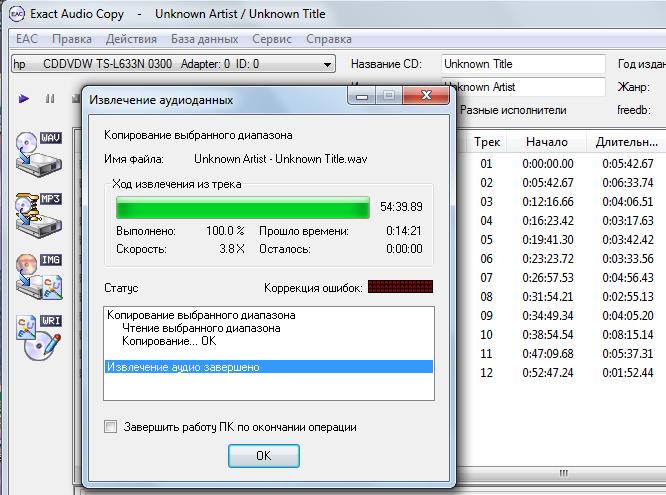Viewport: 666px width, 495px height.
Task: Click the red error correction indicator
Action: (x=401, y=287)
